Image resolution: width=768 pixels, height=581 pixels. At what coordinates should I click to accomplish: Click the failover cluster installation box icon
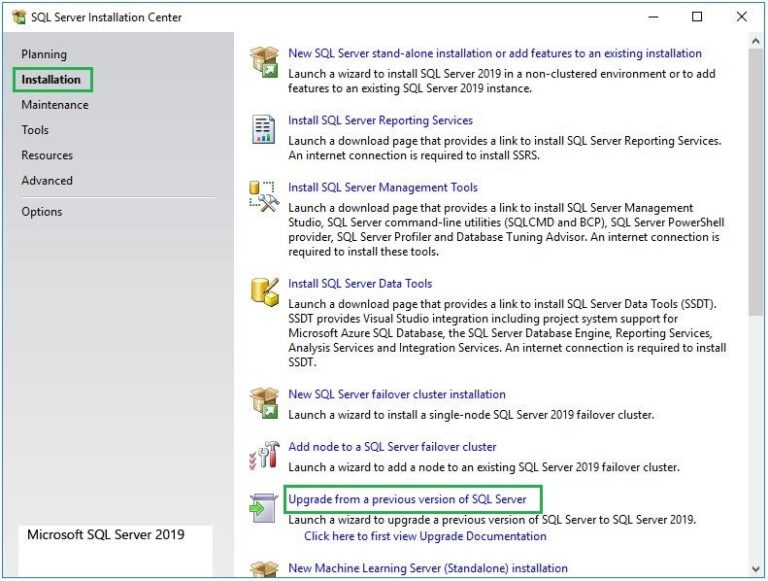tap(264, 403)
